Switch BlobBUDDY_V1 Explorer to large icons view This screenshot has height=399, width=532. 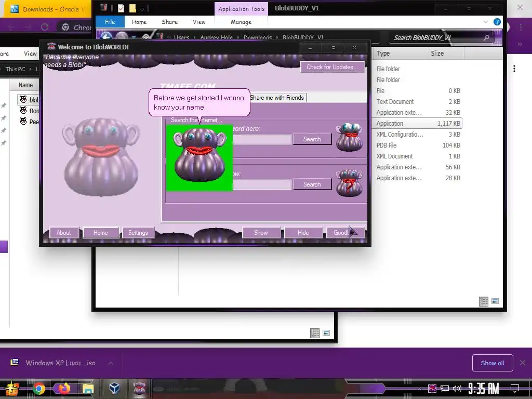[x=495, y=301]
